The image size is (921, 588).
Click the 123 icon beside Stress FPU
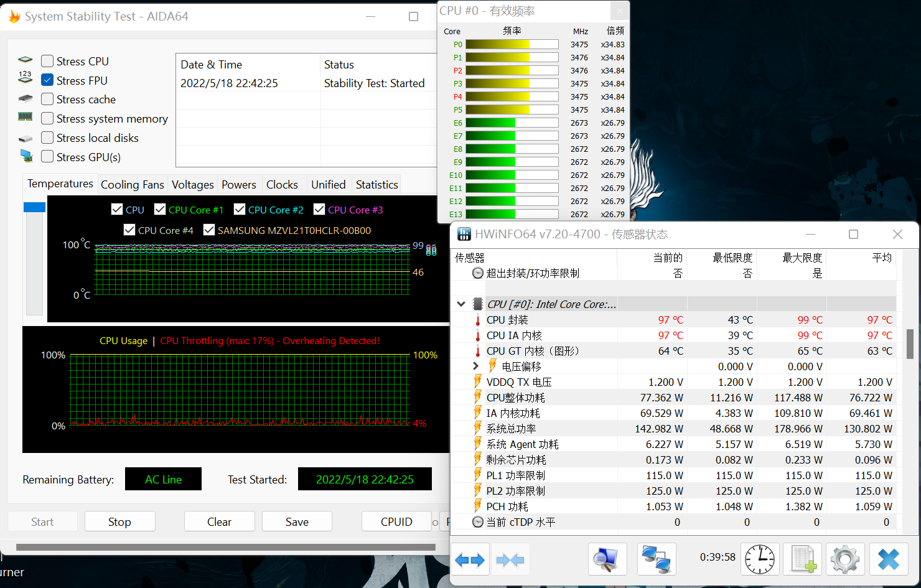tap(25, 77)
